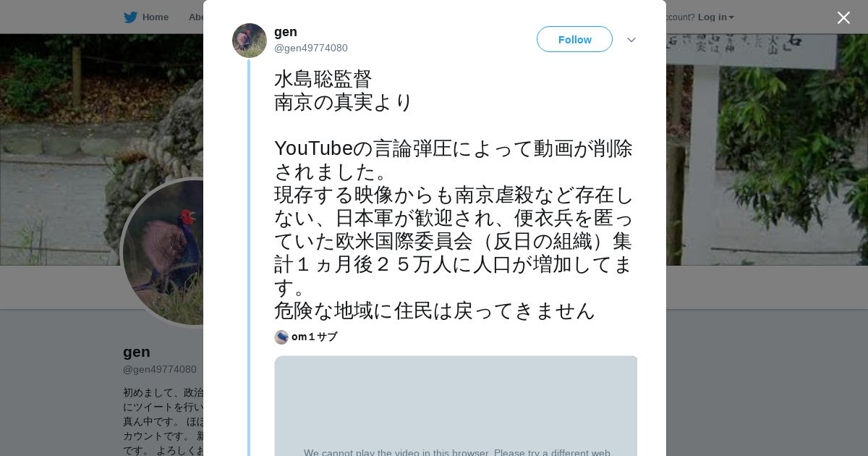Close the tweet overlay with X

click(843, 18)
